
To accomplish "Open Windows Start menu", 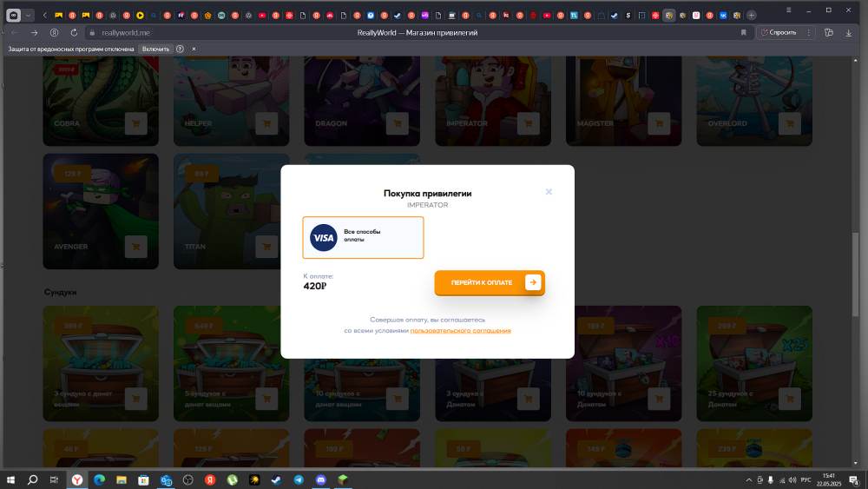I will (10, 480).
